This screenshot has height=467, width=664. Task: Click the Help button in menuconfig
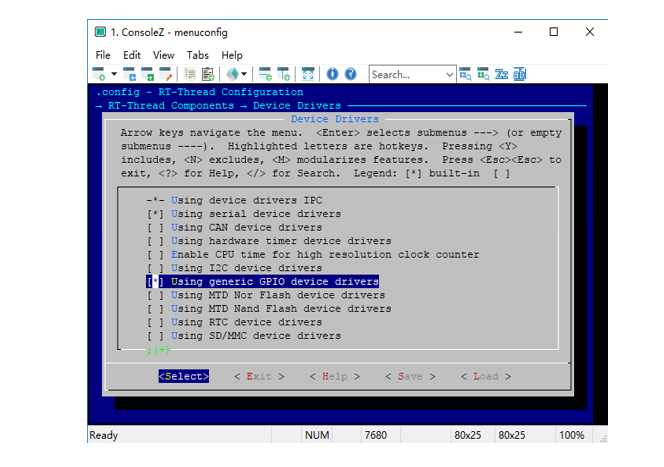tap(335, 376)
